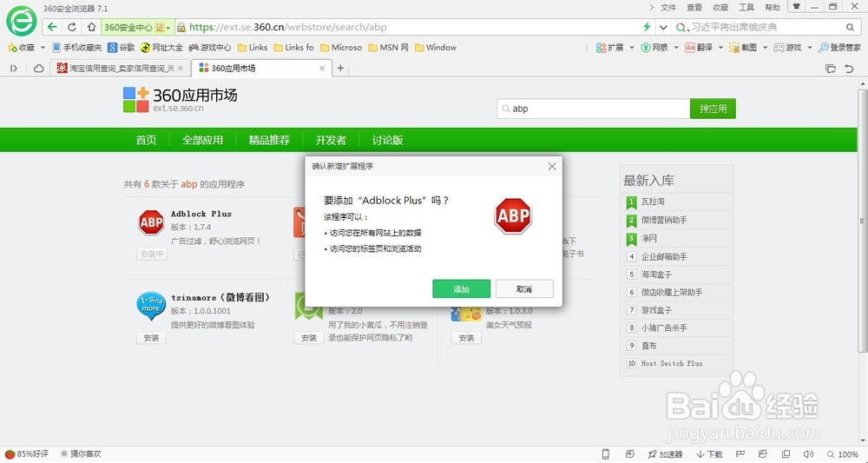The height and width of the screenshot is (463, 868).
Task: Click the green 添加 button in dialog
Action: tap(461, 288)
